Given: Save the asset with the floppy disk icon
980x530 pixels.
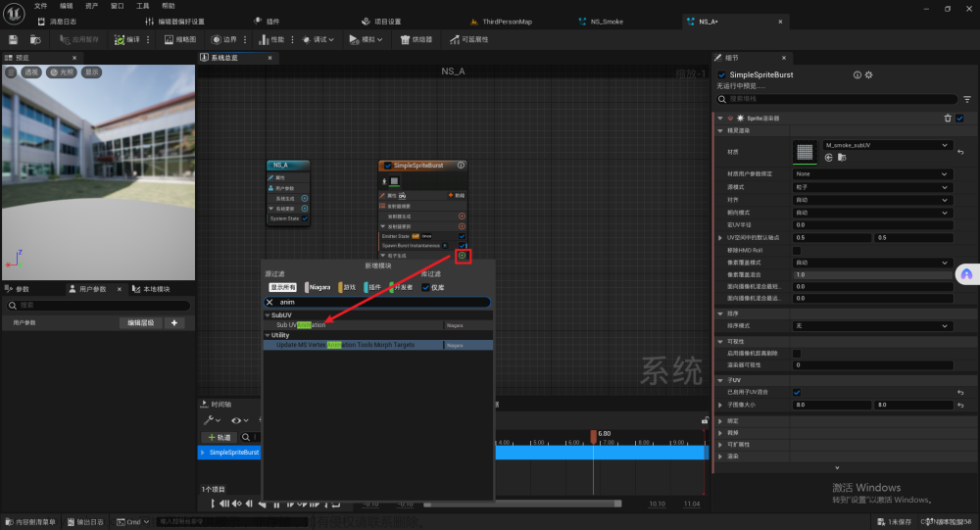Looking at the screenshot, I should (x=13, y=39).
